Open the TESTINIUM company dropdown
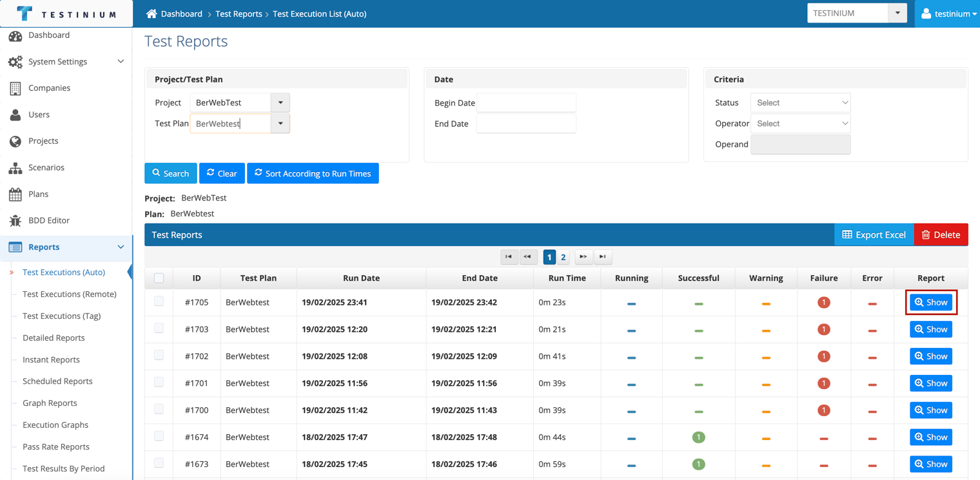Screen dimensions: 980x480 click(897, 13)
